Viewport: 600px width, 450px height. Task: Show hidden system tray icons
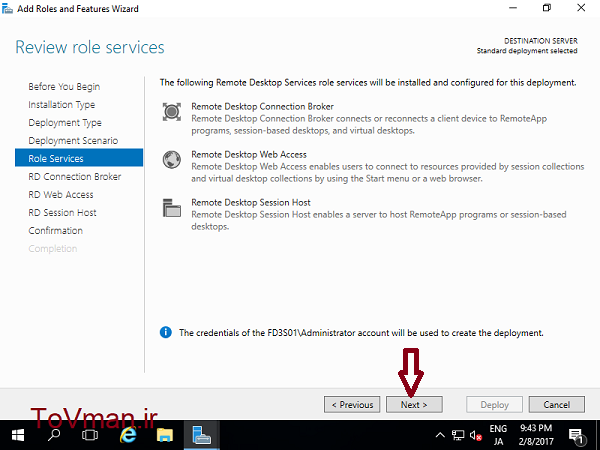click(440, 435)
